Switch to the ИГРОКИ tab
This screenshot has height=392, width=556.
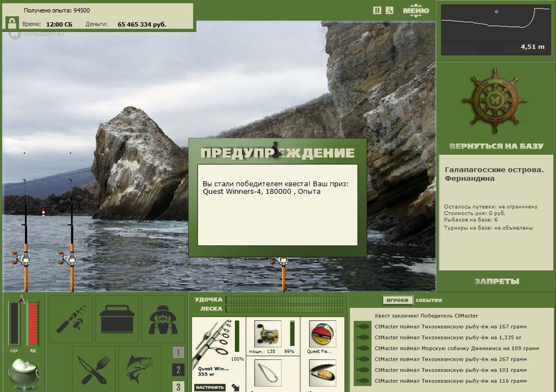coord(397,300)
